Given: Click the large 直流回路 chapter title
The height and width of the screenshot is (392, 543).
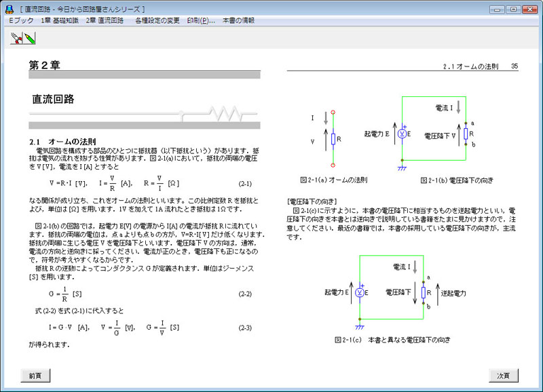Looking at the screenshot, I should coord(53,99).
